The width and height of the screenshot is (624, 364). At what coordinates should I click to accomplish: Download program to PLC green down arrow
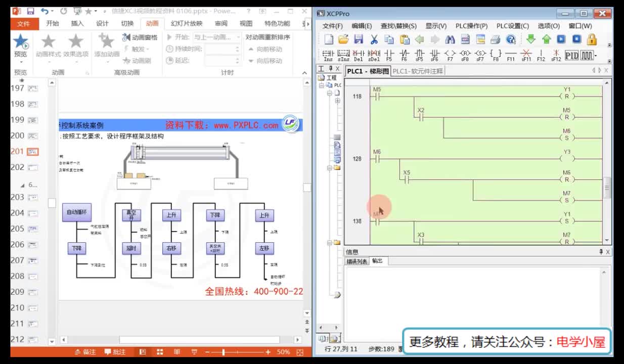(x=530, y=39)
